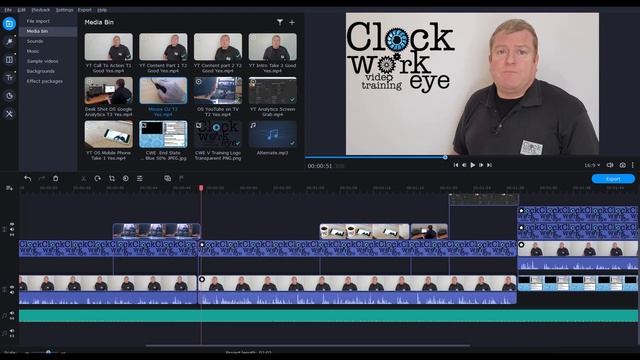Open the Transitions tab icon

[9, 60]
